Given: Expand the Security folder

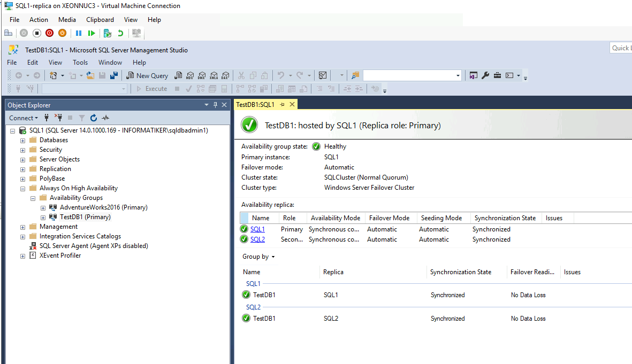Looking at the screenshot, I should [x=22, y=150].
